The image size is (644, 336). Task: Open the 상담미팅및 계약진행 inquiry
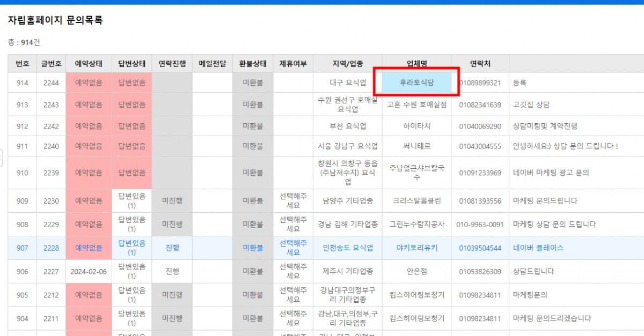tap(545, 126)
